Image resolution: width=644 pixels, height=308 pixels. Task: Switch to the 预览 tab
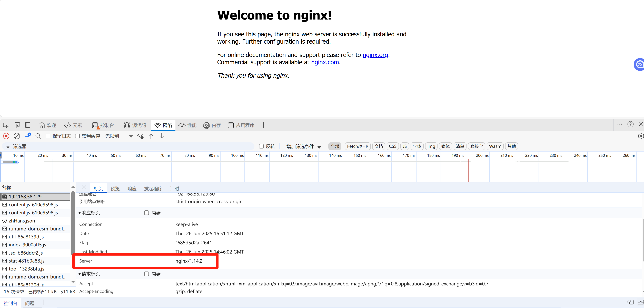point(115,188)
